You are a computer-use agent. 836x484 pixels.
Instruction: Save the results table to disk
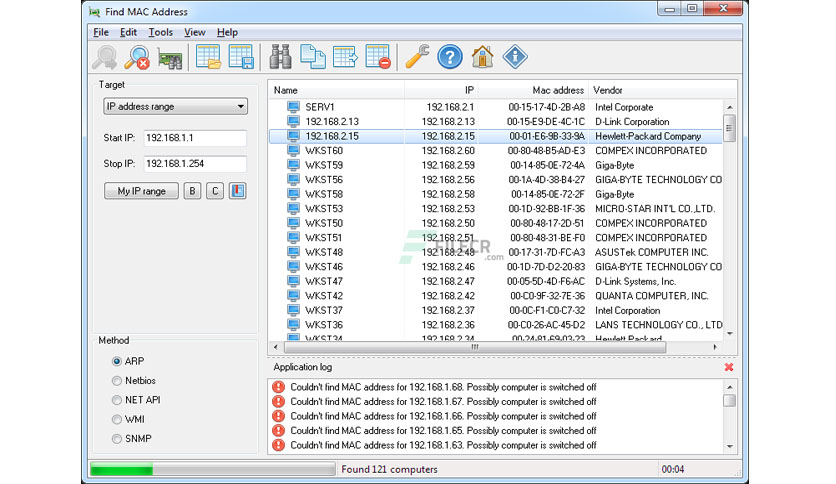(x=241, y=57)
